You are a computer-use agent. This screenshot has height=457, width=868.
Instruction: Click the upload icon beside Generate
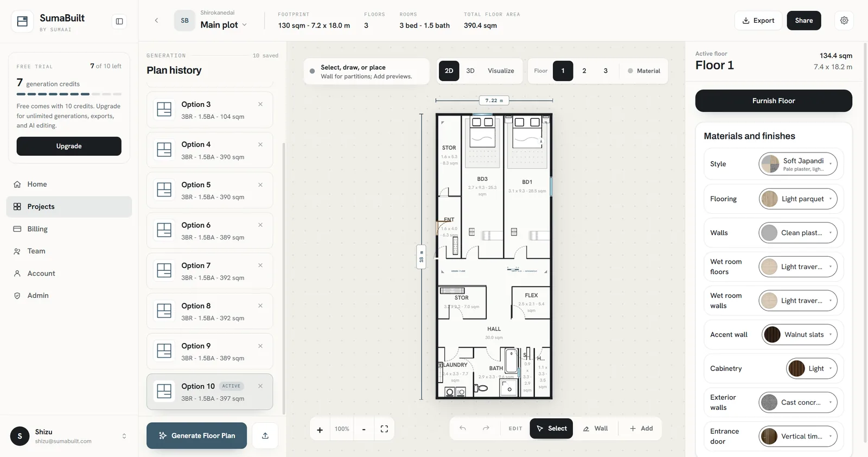[x=265, y=435]
